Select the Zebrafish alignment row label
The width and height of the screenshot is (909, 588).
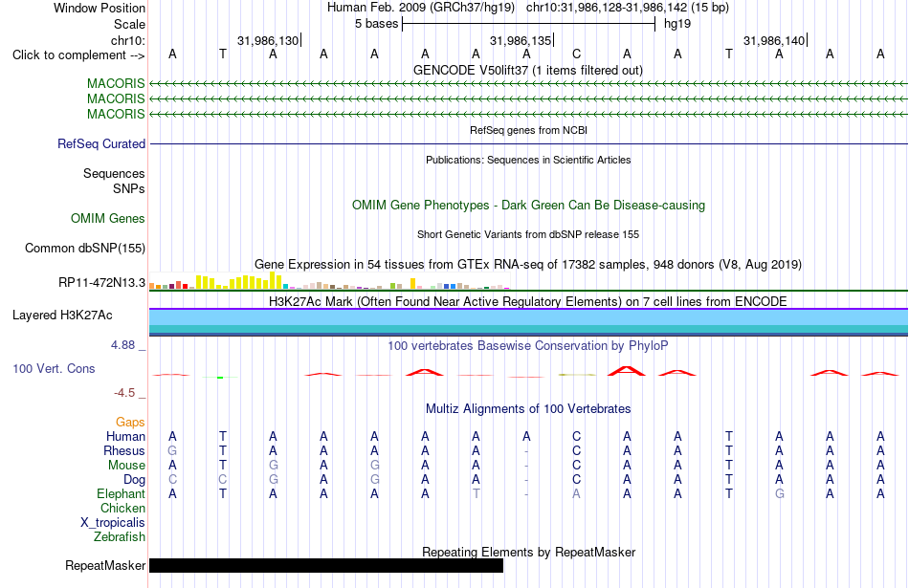120,537
